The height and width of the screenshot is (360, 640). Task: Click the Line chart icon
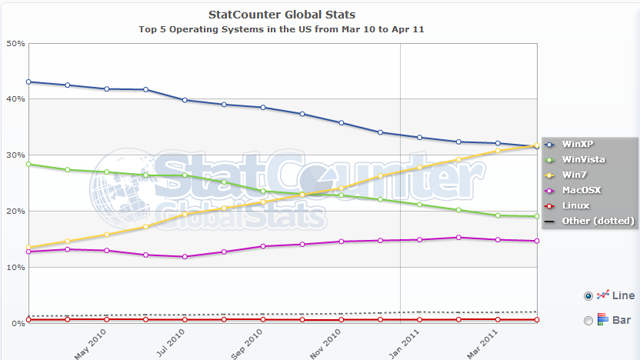pos(603,295)
